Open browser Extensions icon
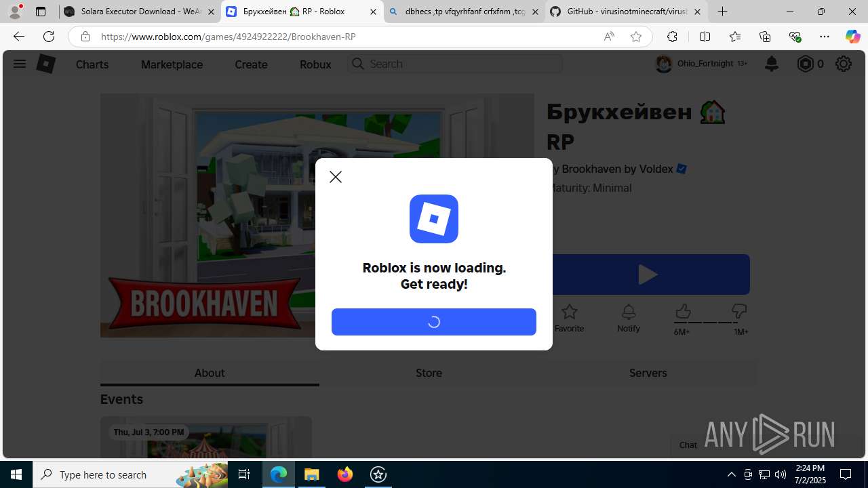868x488 pixels. 672,37
